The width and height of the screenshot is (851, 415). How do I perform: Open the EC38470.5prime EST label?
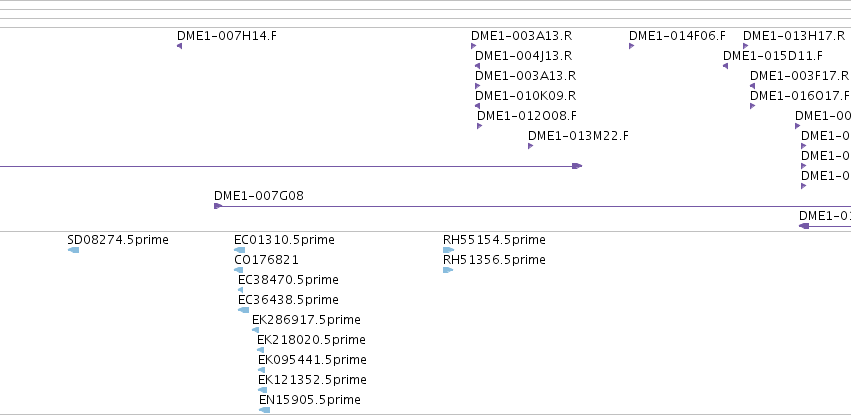click(288, 280)
